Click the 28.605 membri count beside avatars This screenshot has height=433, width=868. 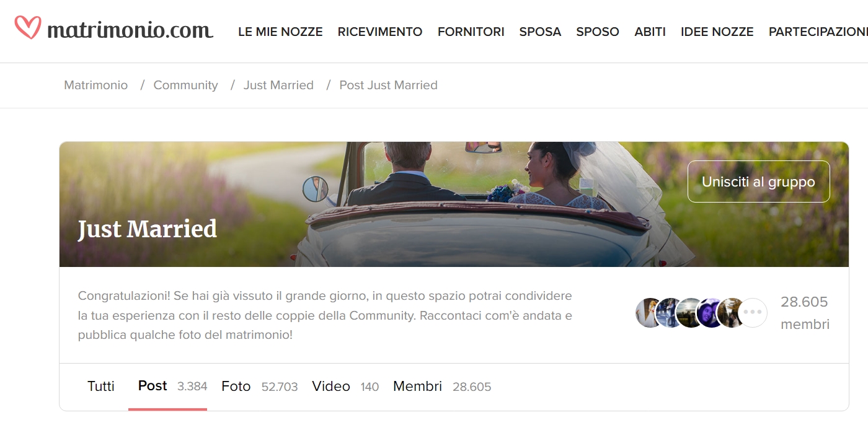[805, 313]
